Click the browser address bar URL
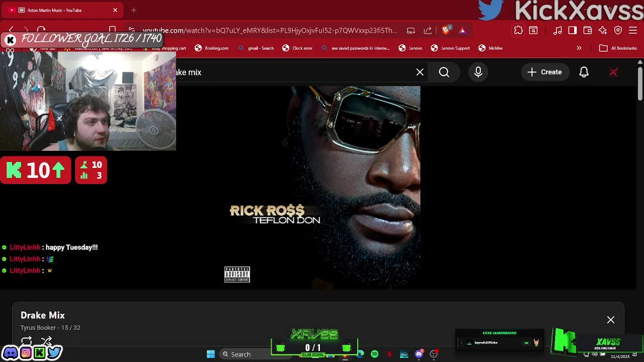The image size is (644, 362). click(x=270, y=30)
